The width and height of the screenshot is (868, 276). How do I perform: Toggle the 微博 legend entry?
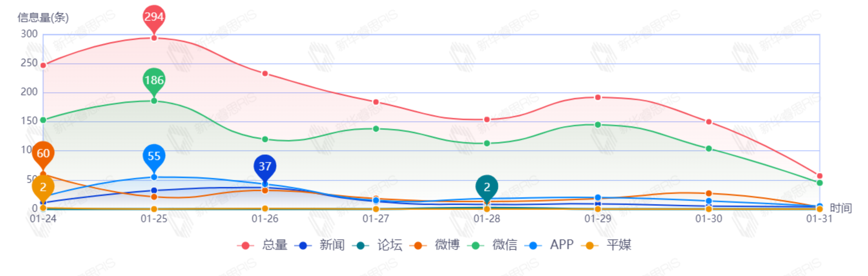[435, 245]
